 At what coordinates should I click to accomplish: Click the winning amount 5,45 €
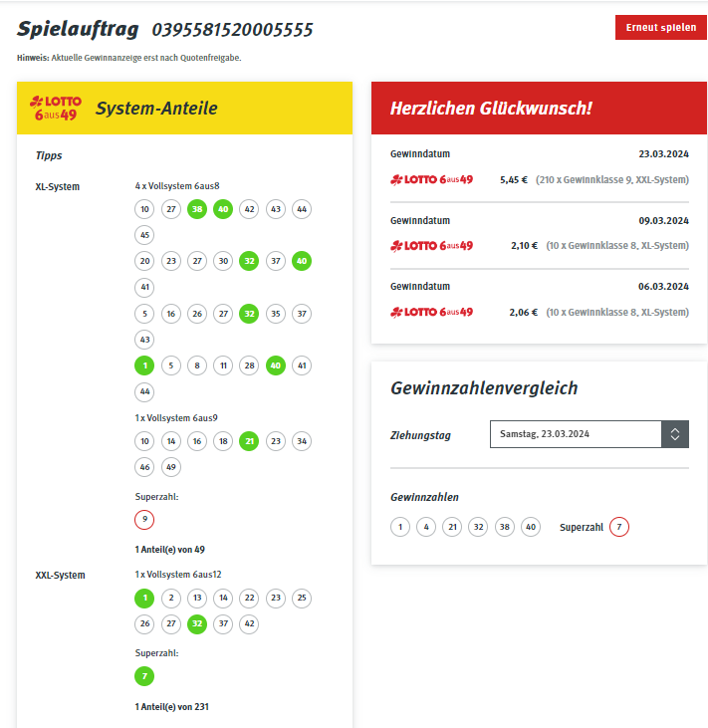(x=514, y=179)
